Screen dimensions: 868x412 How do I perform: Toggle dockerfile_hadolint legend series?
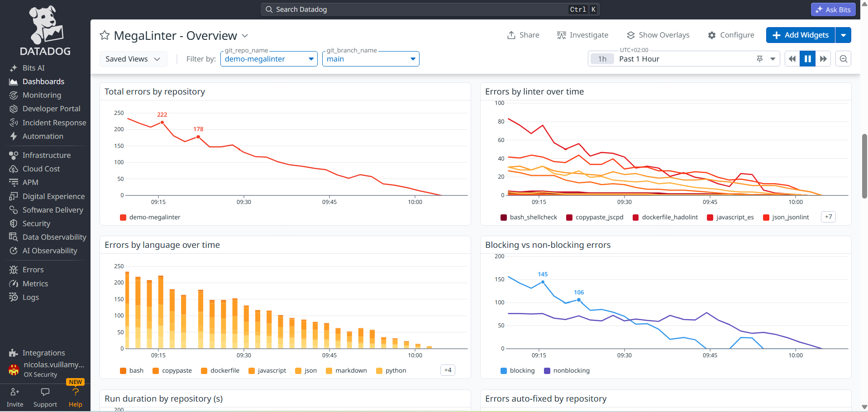click(x=665, y=217)
